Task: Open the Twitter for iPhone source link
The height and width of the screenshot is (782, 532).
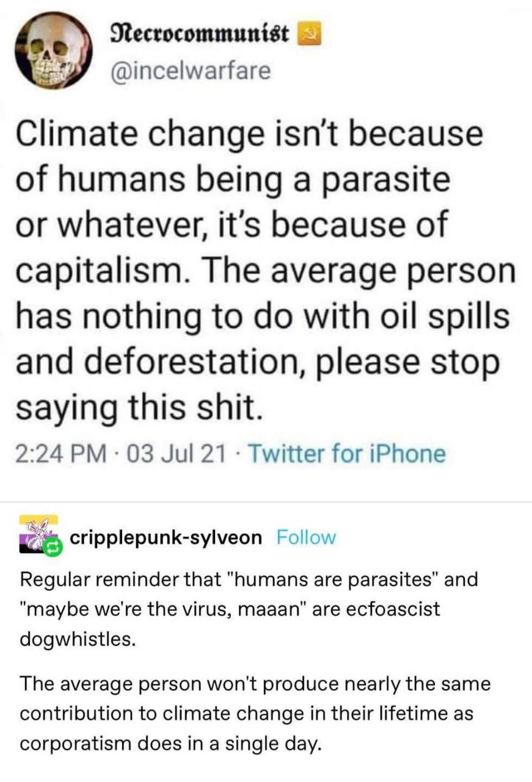Action: point(348,454)
